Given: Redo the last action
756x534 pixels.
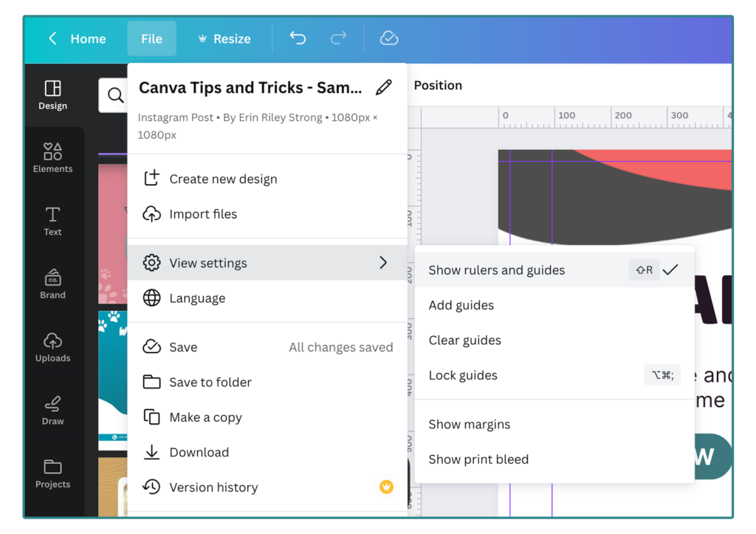Looking at the screenshot, I should [338, 38].
